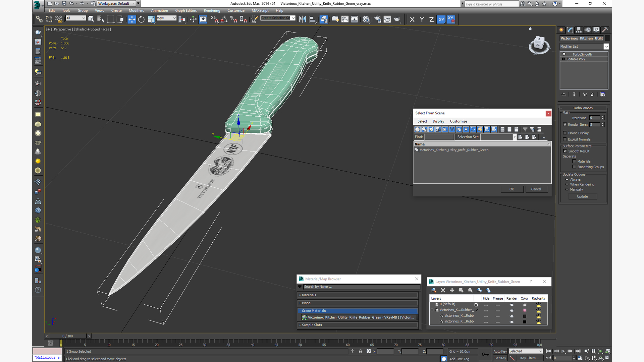
Task: Toggle the Angle Snap icon
Action: point(224,19)
